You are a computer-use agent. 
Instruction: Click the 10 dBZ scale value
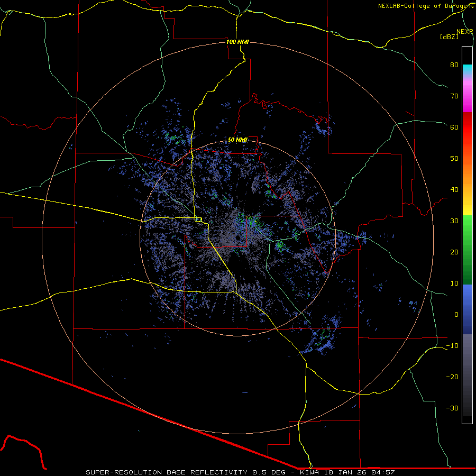[454, 283]
